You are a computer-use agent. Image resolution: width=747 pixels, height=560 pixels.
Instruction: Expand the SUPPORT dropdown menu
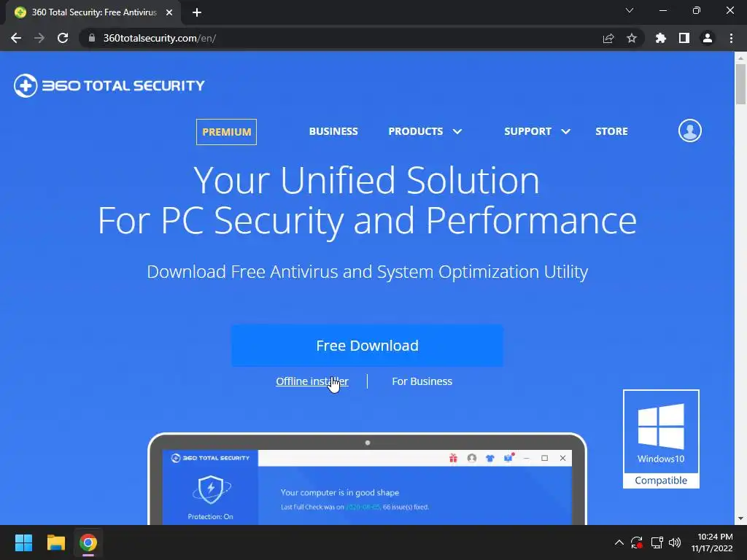[x=537, y=131]
